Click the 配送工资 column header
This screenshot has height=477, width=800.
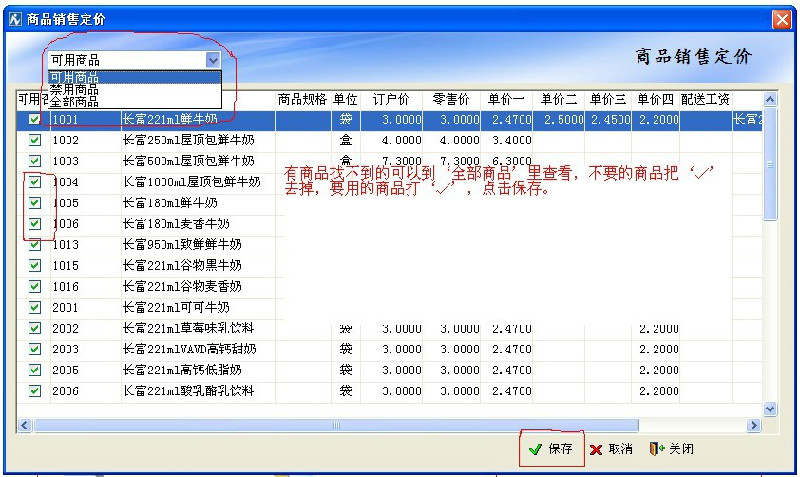click(706, 99)
